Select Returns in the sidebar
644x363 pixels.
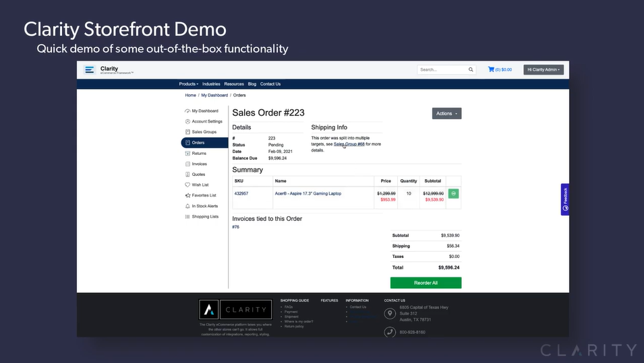tap(199, 154)
